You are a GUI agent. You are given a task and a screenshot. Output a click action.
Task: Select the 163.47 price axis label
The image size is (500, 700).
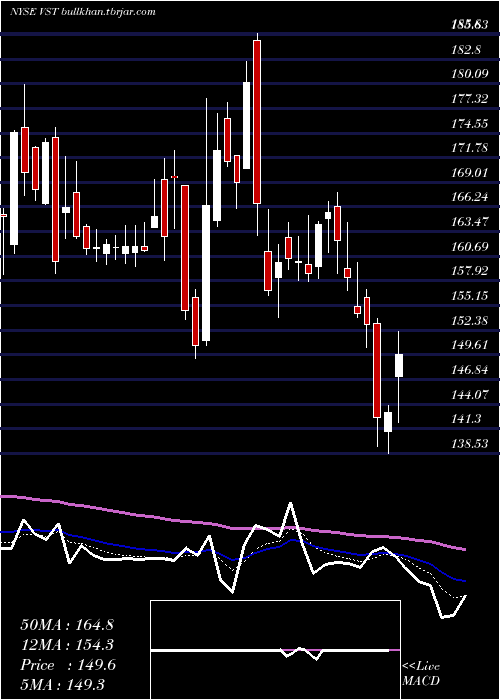pyautogui.click(x=470, y=222)
